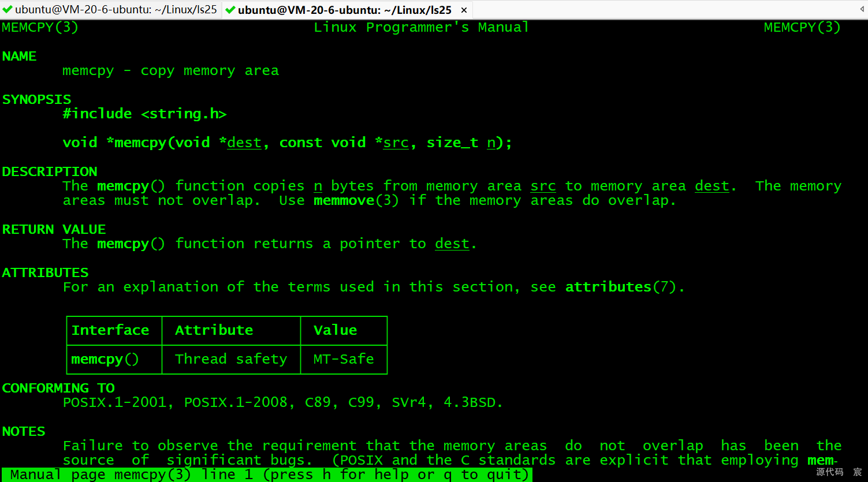
Task: Click underlined 'dest' in the RETURN VALUE sentence
Action: coord(452,244)
